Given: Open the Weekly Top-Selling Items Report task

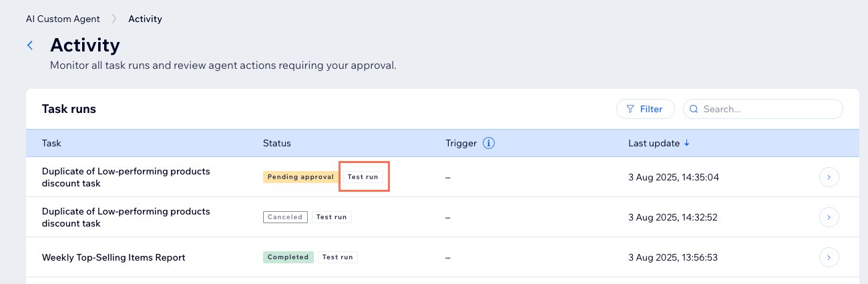Looking at the screenshot, I should (x=114, y=257).
